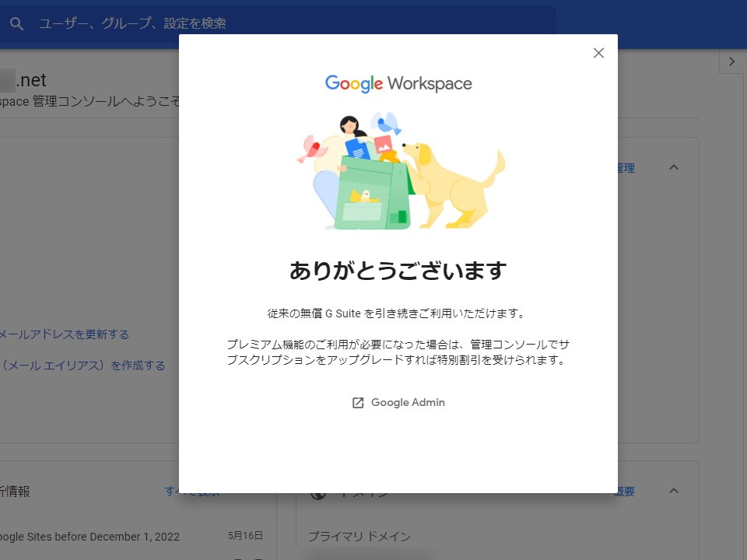This screenshot has width=747, height=560.
Task: Click the search magnifying glass icon
Action: (x=16, y=23)
